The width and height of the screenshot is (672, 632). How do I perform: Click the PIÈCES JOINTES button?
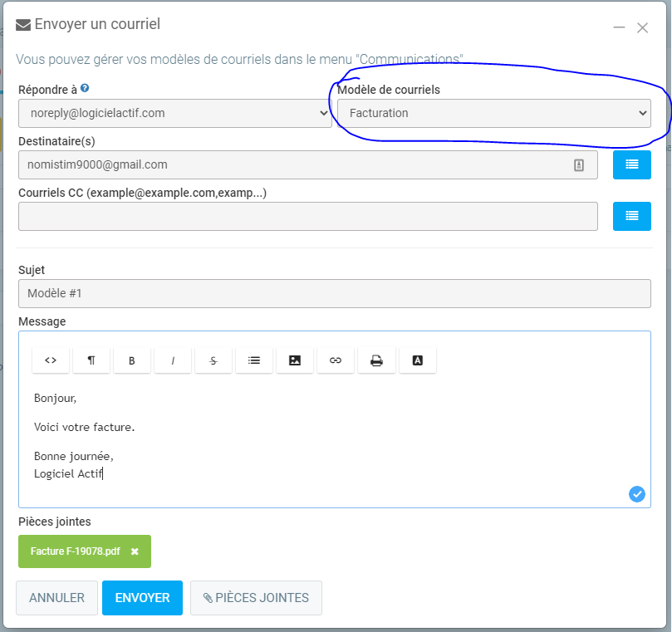click(256, 598)
